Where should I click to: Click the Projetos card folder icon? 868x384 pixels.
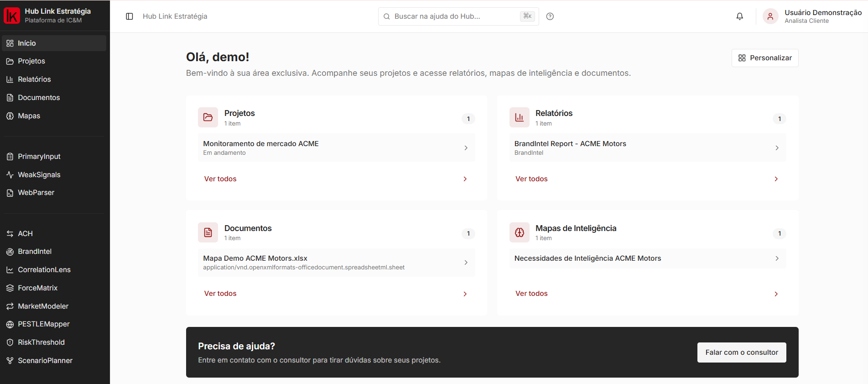(208, 117)
